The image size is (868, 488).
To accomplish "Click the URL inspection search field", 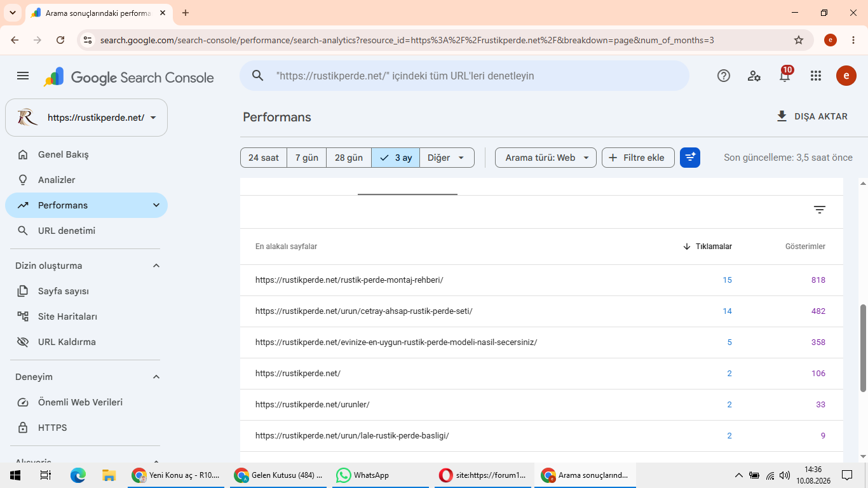I will pyautogui.click(x=465, y=76).
